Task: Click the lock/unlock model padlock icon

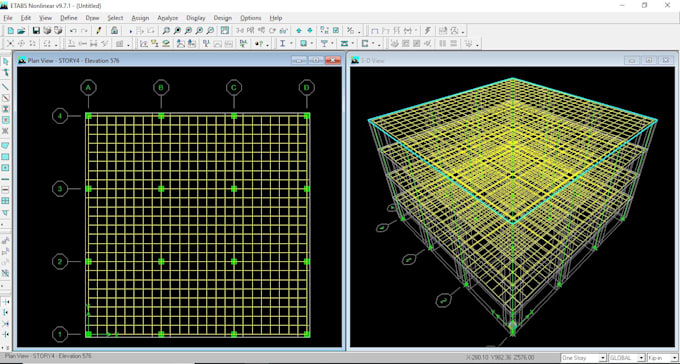Action: 114,31
